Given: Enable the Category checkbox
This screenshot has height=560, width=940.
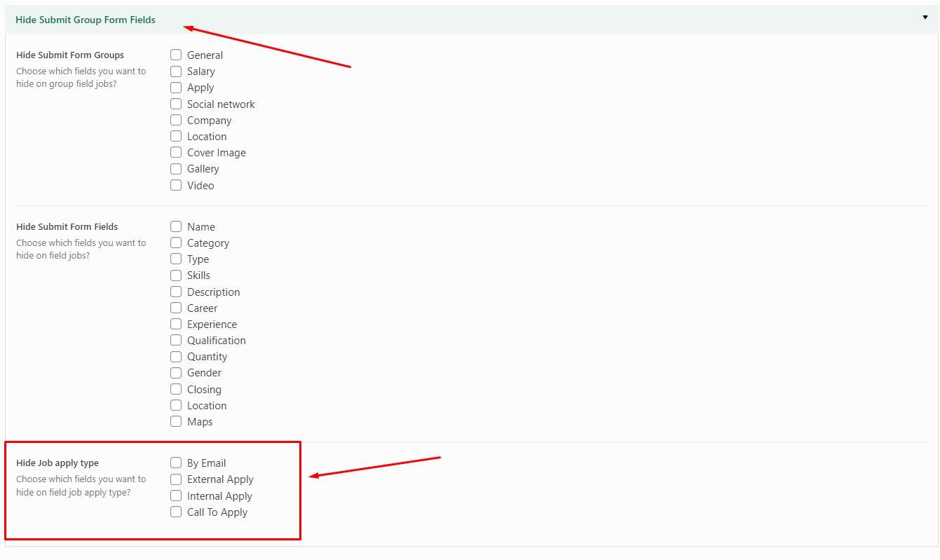Looking at the screenshot, I should (x=176, y=243).
